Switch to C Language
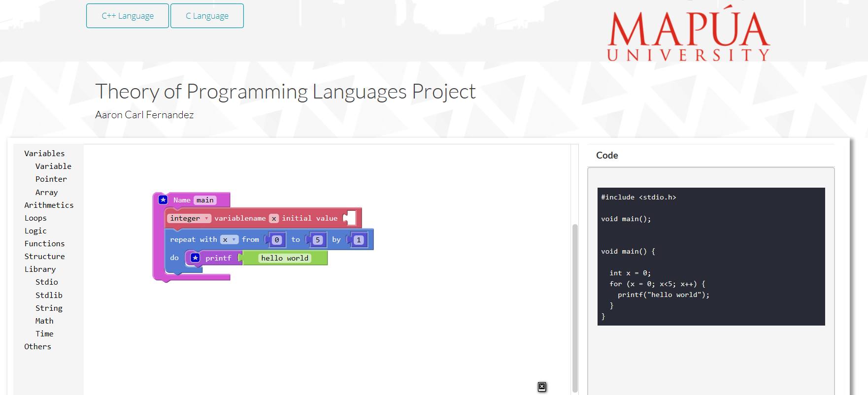This screenshot has width=868, height=395. 207,16
